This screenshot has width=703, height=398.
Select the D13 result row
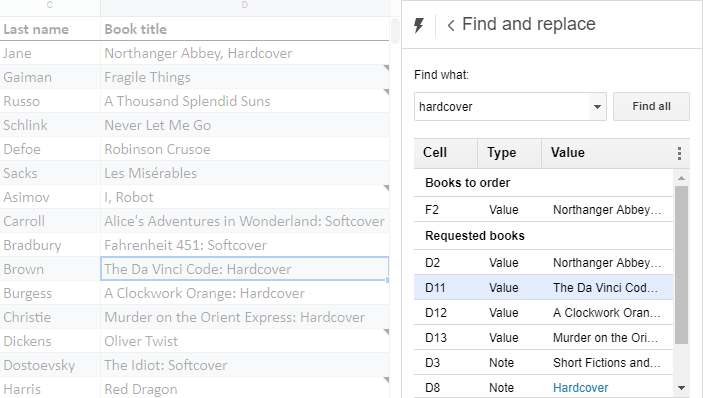(x=543, y=338)
